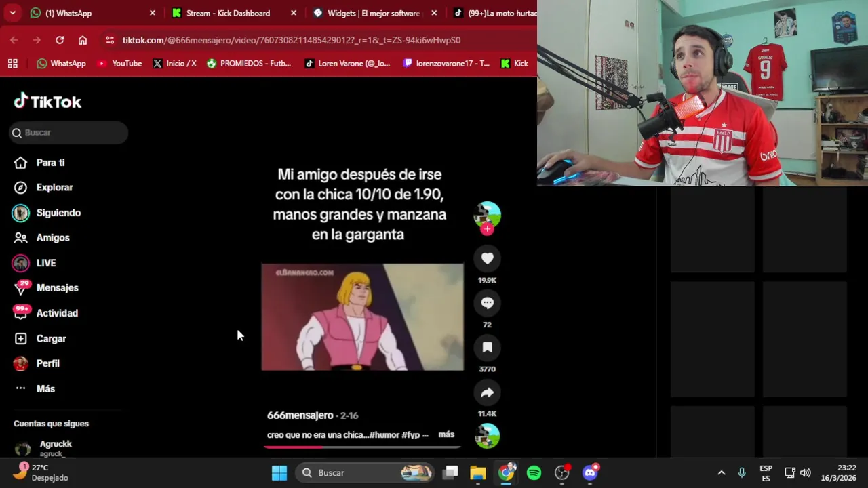
Task: Open site information icon in address bar
Action: [x=110, y=40]
